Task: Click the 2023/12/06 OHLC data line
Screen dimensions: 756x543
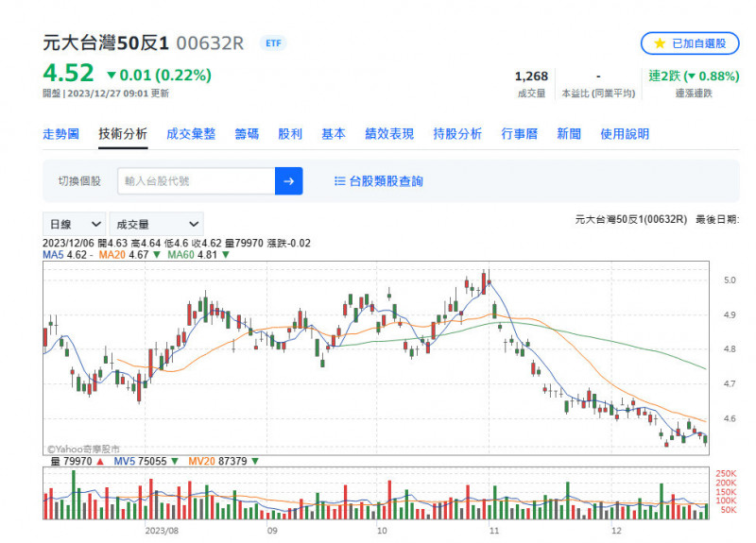Action: click(177, 243)
